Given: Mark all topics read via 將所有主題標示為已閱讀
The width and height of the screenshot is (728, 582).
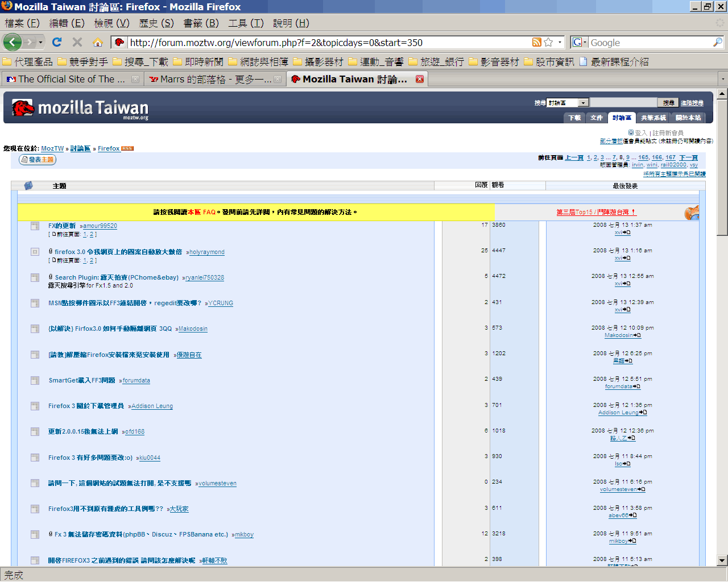Looking at the screenshot, I should (675, 174).
